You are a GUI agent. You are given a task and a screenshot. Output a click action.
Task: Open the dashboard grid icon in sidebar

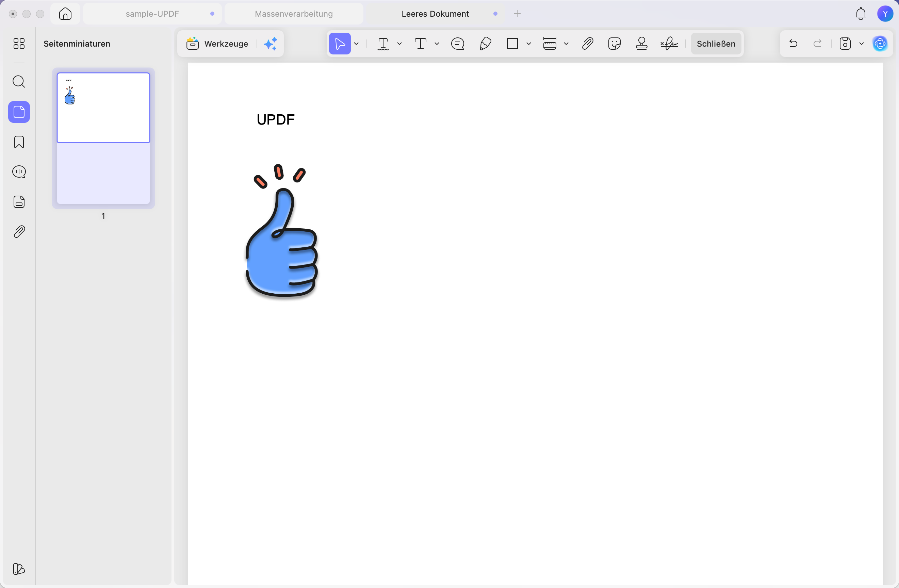point(19,44)
